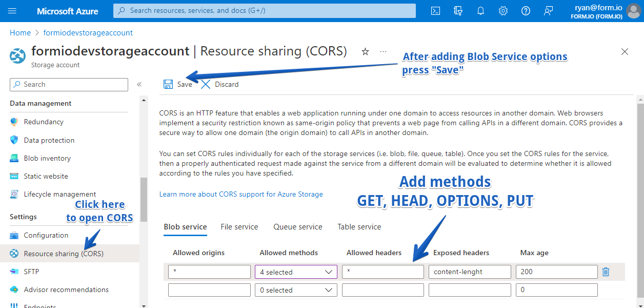Open the hamburger portal menu
This screenshot has height=308, width=644.
pyautogui.click(x=13, y=11)
